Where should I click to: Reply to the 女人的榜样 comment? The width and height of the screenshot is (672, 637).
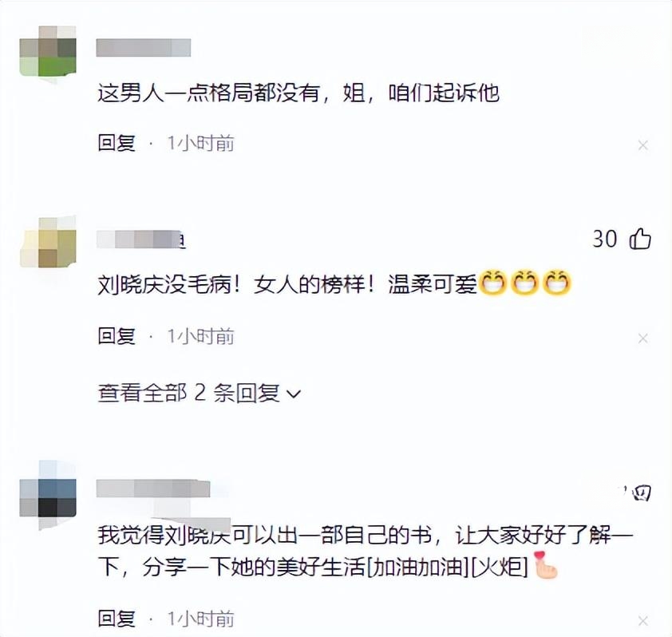tap(117, 336)
